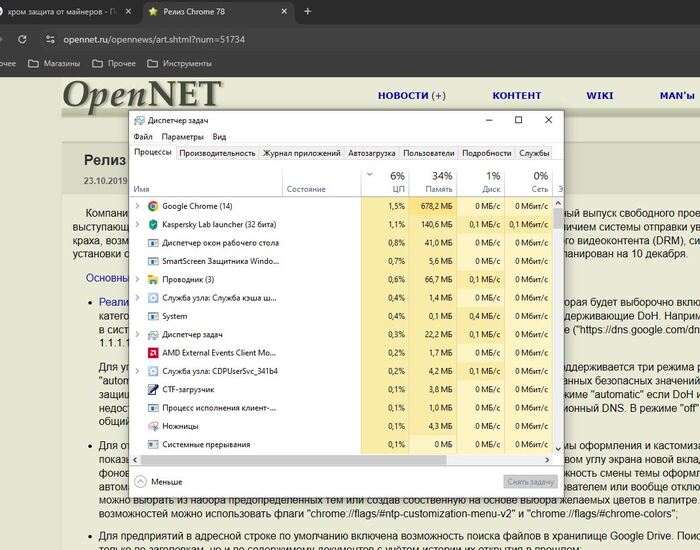The height and width of the screenshot is (550, 700).
Task: Click the AMD External Events Client icon
Action: point(152,353)
